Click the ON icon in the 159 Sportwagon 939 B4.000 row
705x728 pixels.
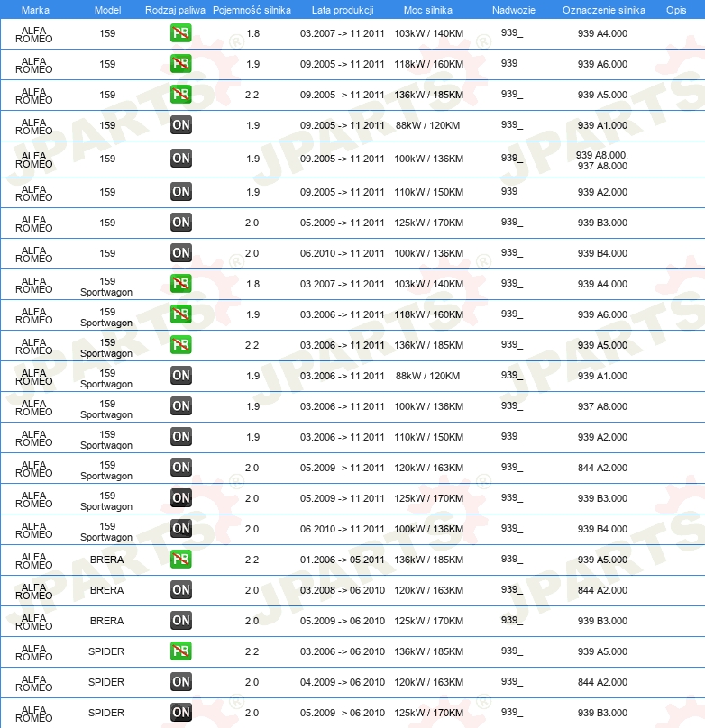[181, 529]
